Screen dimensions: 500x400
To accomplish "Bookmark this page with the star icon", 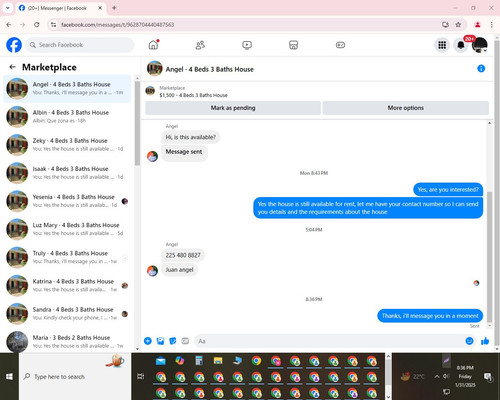I will click(458, 25).
